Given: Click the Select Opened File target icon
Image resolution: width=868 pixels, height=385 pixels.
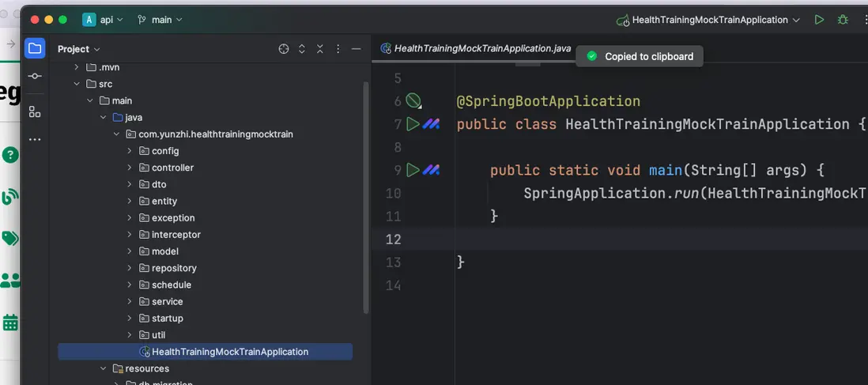Looking at the screenshot, I should pyautogui.click(x=284, y=49).
